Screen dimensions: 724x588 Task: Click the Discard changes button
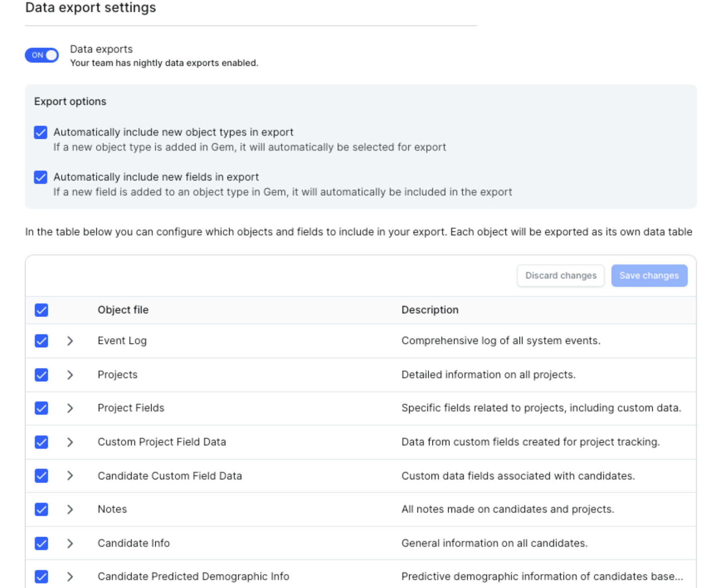click(x=561, y=276)
